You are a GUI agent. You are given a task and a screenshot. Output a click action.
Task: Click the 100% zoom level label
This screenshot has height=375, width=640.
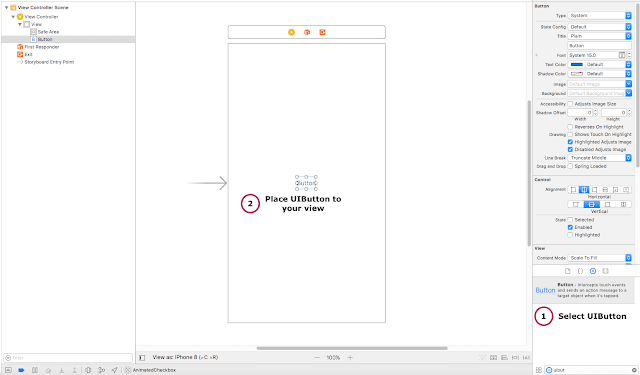pos(333,357)
